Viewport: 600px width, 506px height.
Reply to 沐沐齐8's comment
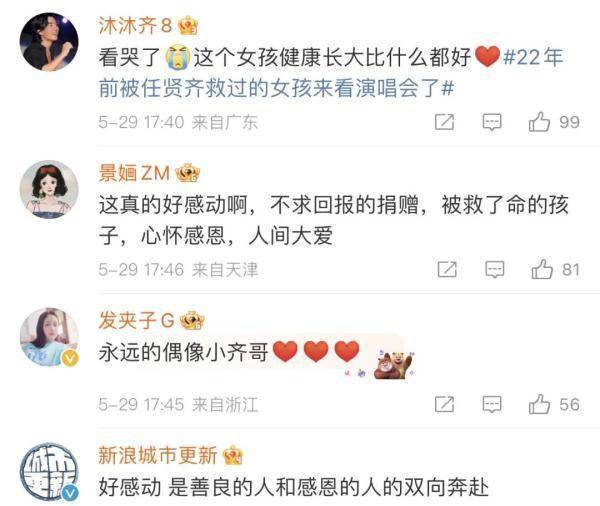click(x=492, y=122)
